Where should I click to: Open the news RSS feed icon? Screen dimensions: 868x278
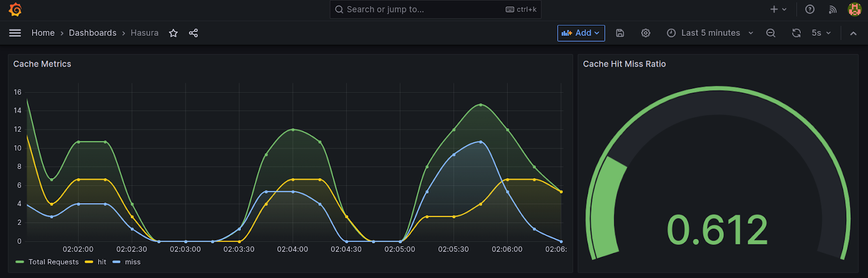[x=833, y=9]
